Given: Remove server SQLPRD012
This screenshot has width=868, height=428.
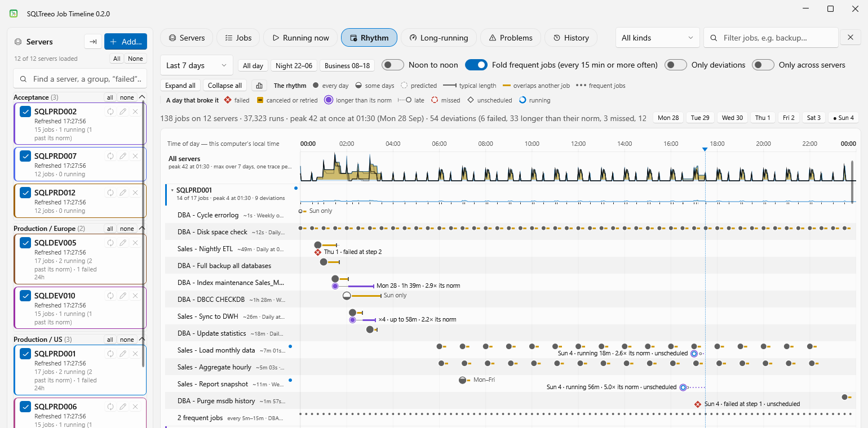Looking at the screenshot, I should 135,193.
